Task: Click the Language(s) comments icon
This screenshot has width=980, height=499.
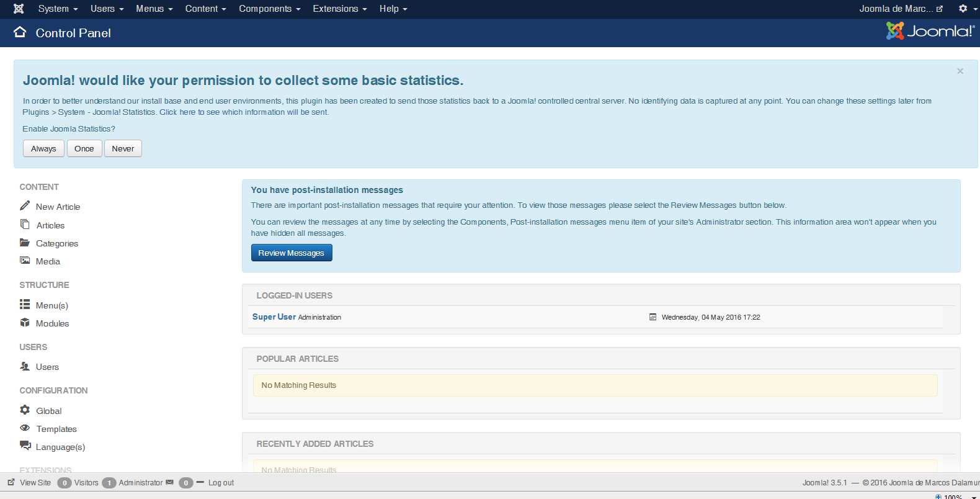Action: (x=25, y=445)
